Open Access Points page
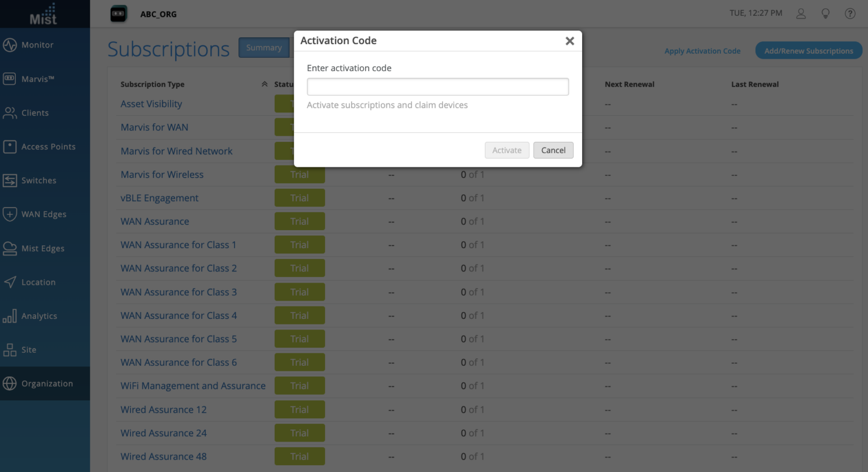The image size is (868, 472). coord(48,147)
